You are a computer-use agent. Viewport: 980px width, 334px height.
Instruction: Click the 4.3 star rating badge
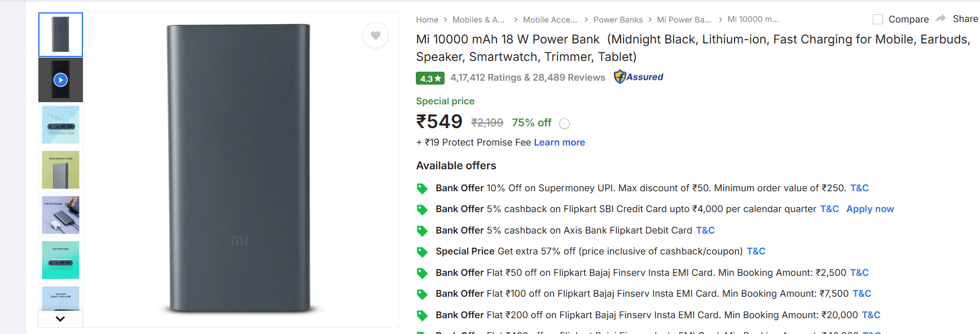coord(430,78)
